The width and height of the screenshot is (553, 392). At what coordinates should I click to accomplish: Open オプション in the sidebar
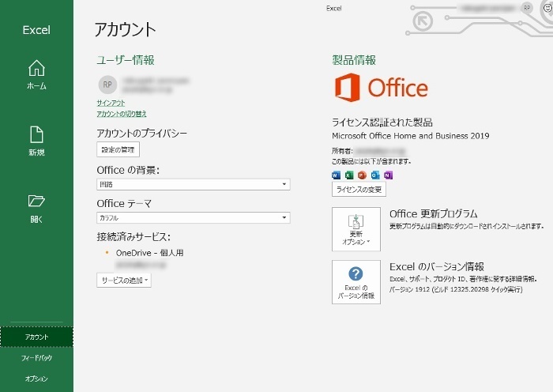click(36, 379)
